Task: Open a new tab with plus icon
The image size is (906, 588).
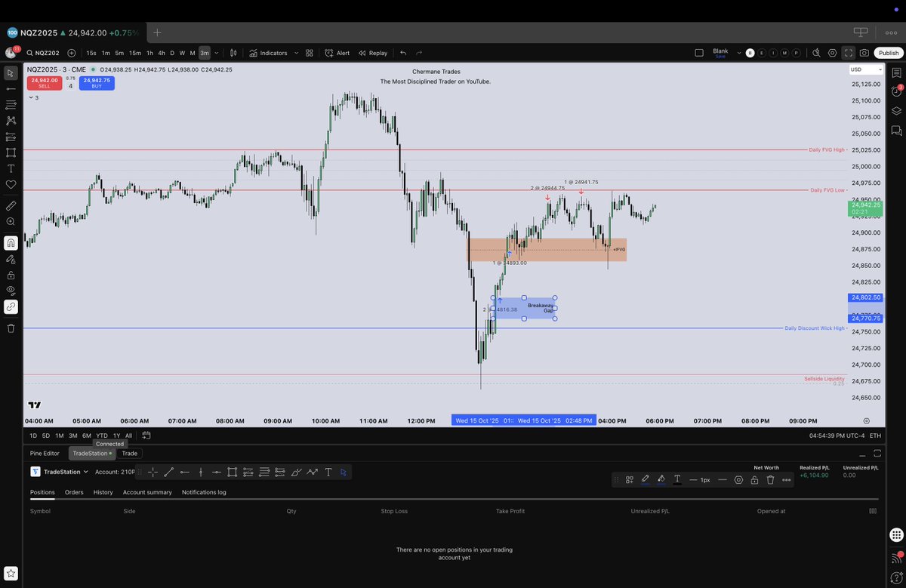Action: click(157, 32)
